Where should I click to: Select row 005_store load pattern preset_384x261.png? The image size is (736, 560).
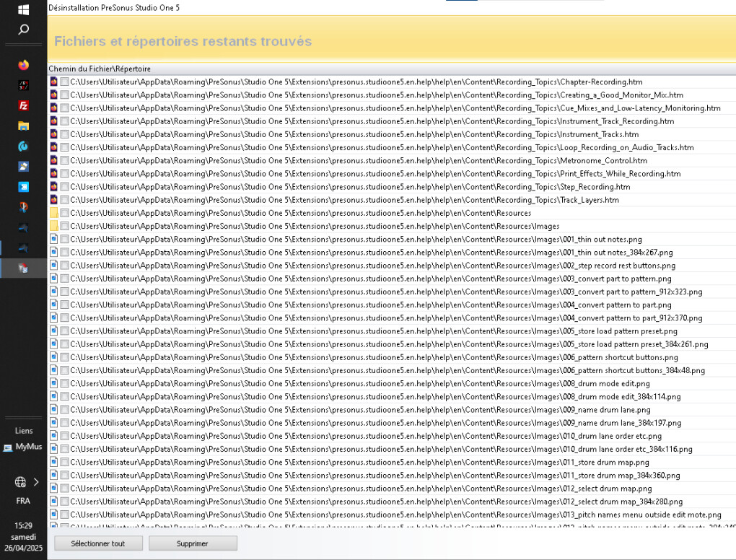pyautogui.click(x=392, y=344)
